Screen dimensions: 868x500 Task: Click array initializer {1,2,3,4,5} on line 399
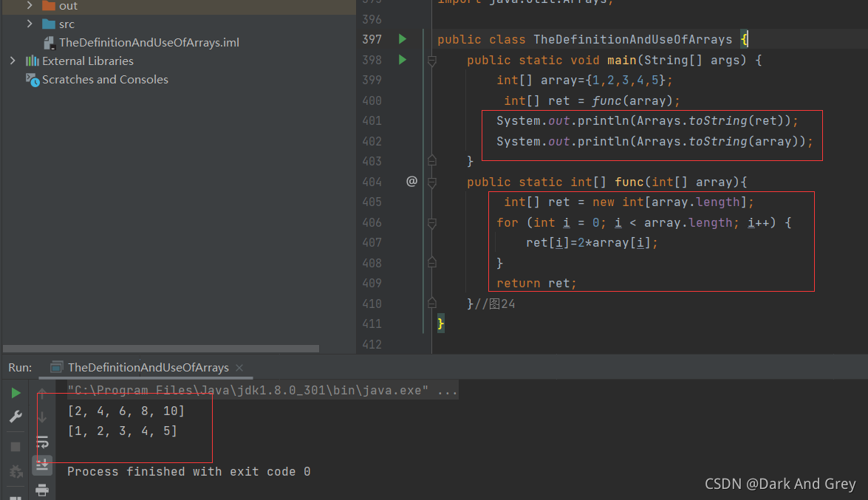point(625,81)
